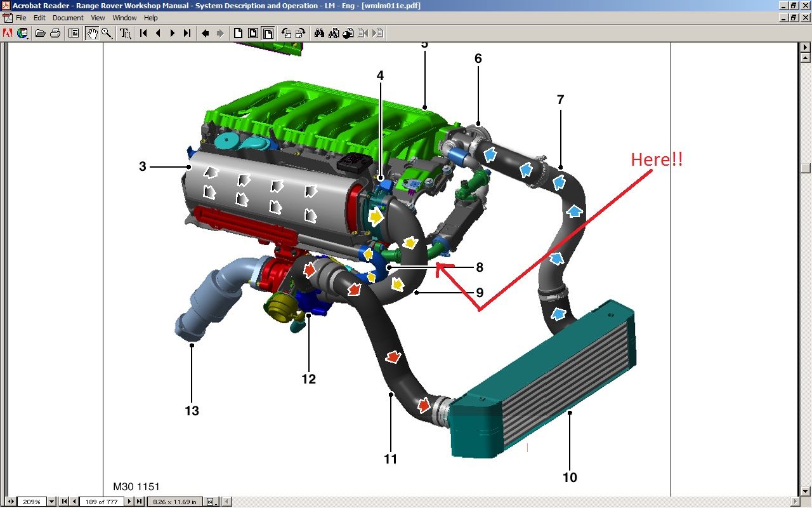The image size is (812, 508).
Task: Open the Adobe web services globe icon
Action: [23, 33]
